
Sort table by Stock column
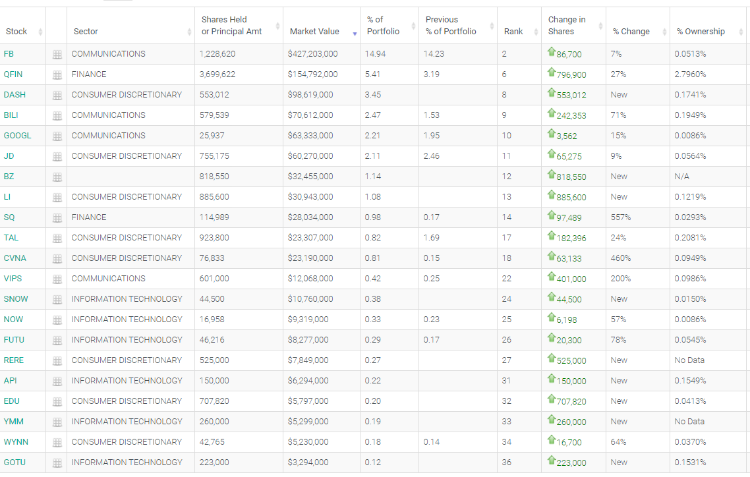22,25
